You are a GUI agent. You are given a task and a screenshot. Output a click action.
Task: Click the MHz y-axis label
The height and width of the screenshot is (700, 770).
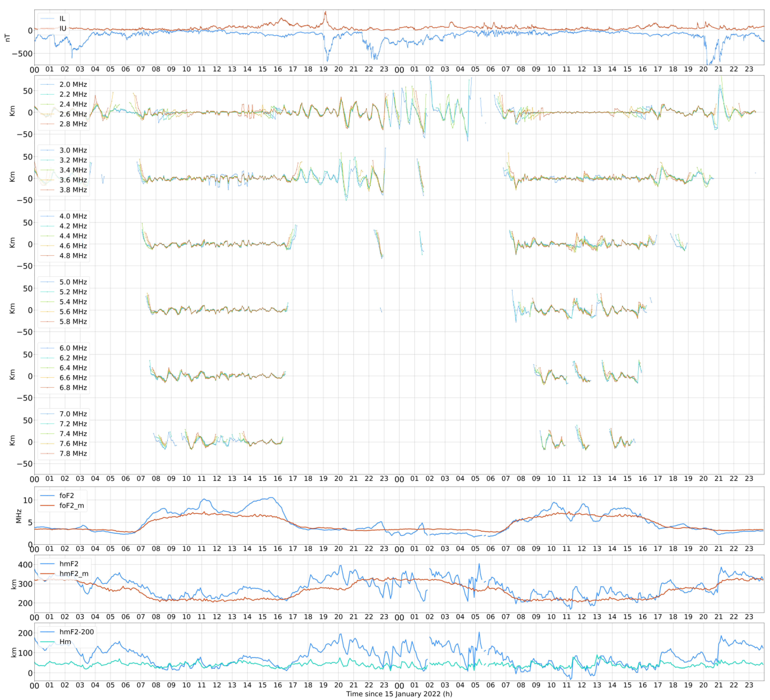click(x=18, y=516)
